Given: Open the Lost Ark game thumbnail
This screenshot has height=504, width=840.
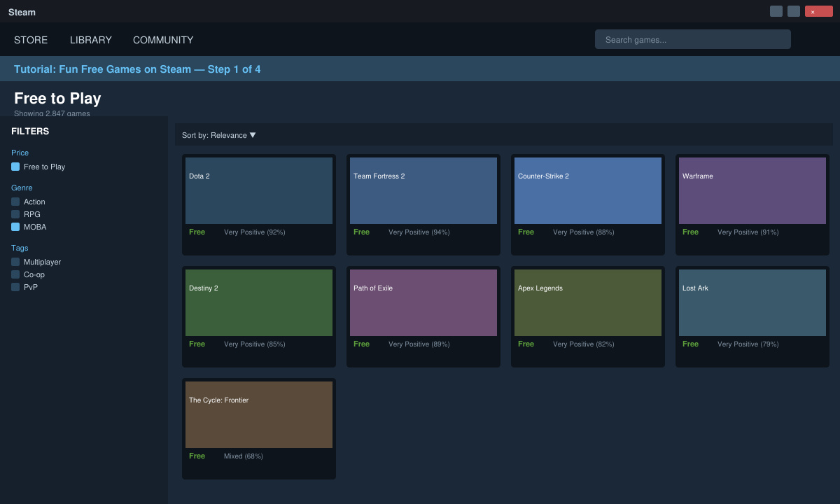Looking at the screenshot, I should click(x=752, y=302).
